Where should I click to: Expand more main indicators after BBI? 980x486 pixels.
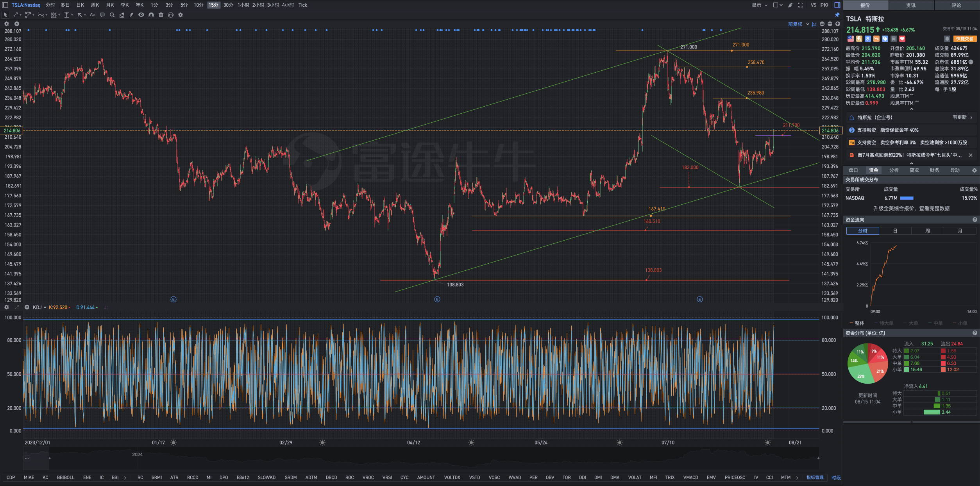coord(125,477)
